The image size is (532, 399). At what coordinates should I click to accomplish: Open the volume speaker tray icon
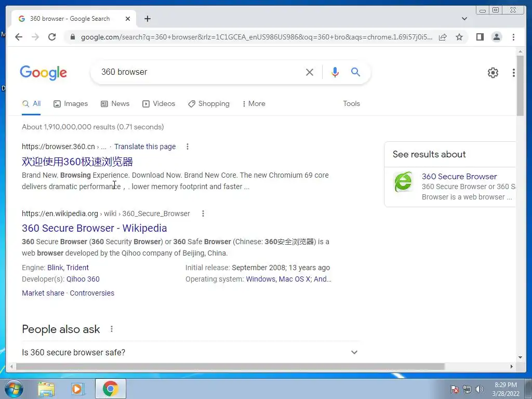click(479, 389)
